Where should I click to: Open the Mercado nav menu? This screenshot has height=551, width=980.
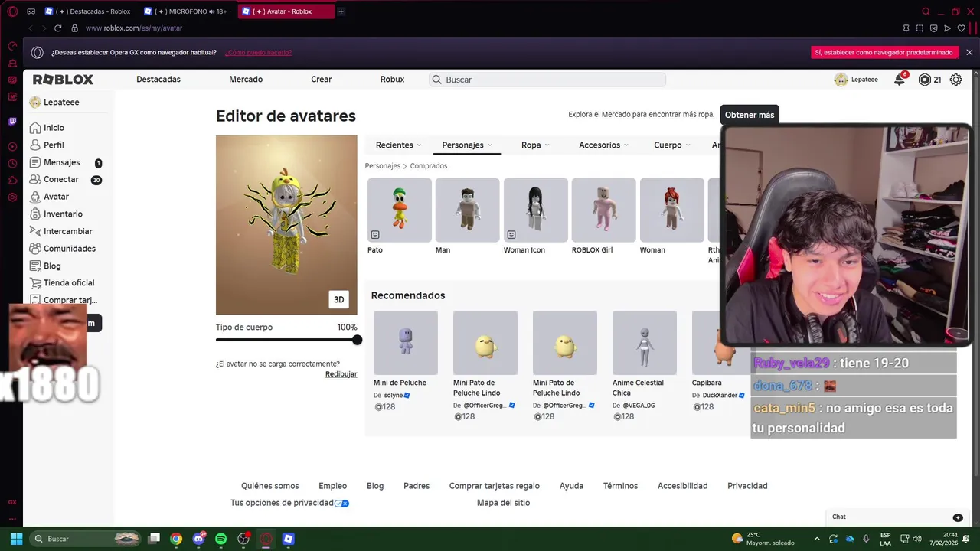pos(246,80)
